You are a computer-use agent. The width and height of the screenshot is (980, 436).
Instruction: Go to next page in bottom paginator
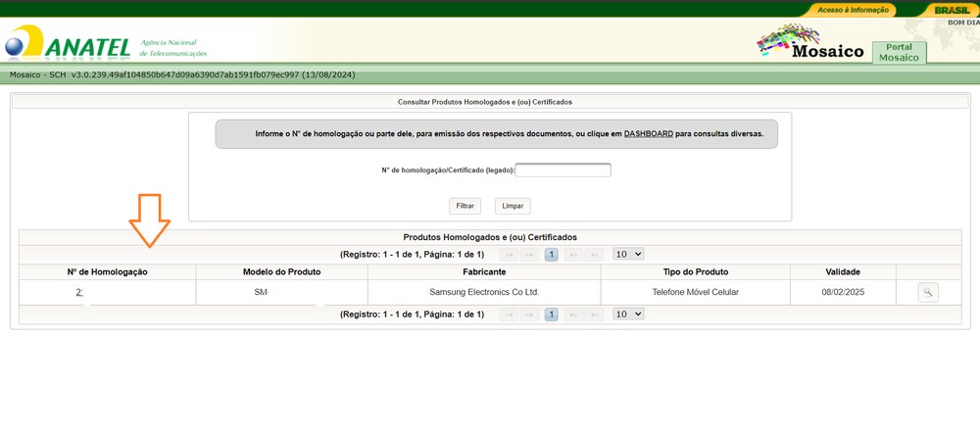tap(573, 315)
